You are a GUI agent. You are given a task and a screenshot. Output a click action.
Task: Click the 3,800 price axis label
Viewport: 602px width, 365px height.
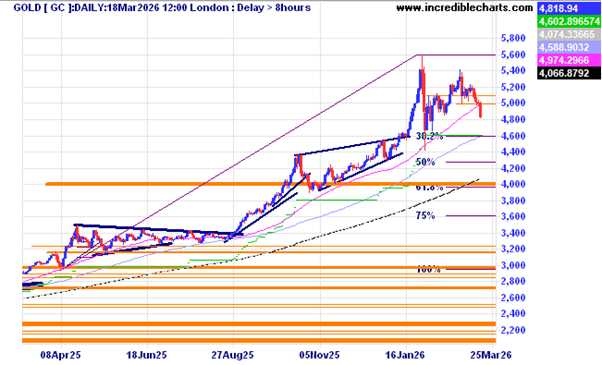513,201
